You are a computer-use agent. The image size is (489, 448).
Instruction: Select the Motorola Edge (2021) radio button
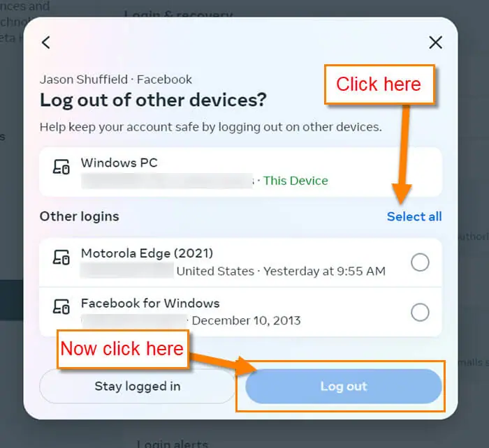(420, 262)
